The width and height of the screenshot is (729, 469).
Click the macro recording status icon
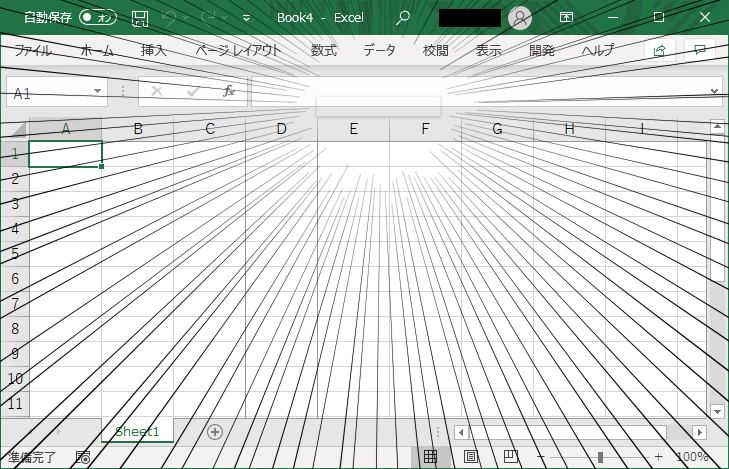pyautogui.click(x=83, y=457)
